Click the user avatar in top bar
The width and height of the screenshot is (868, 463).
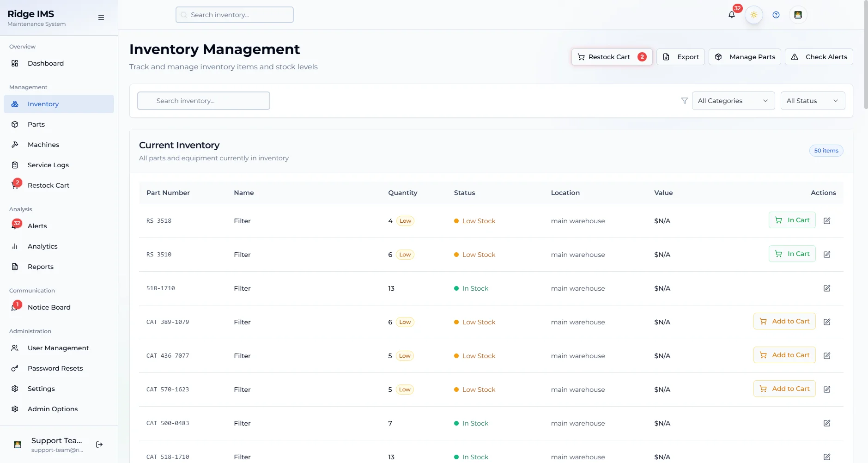pos(798,15)
